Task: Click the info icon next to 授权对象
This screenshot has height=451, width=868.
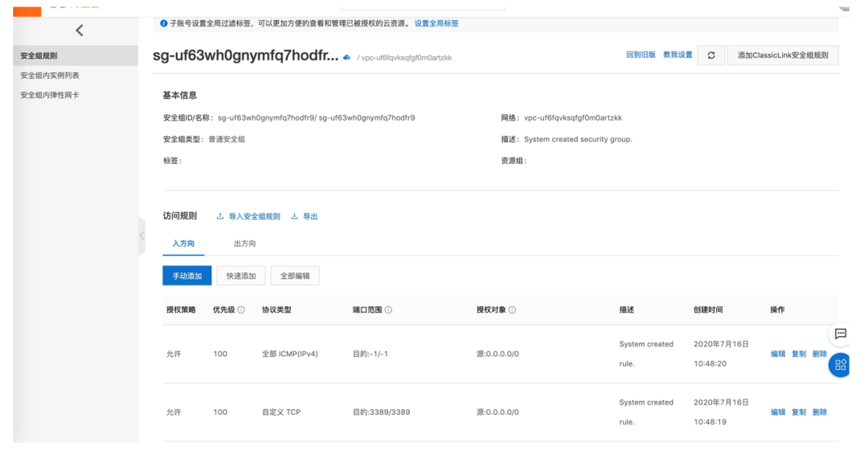Action: click(512, 310)
